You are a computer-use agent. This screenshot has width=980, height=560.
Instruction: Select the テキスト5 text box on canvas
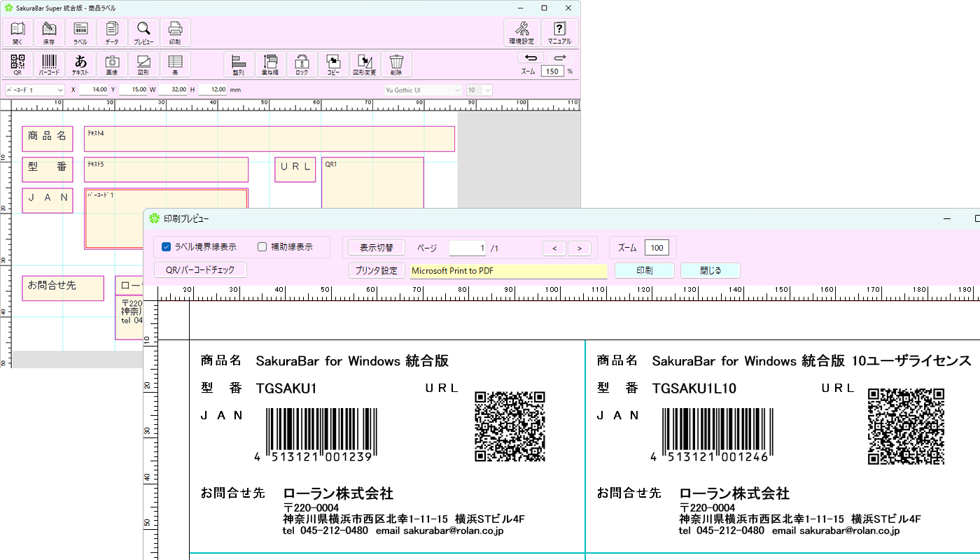(x=166, y=169)
